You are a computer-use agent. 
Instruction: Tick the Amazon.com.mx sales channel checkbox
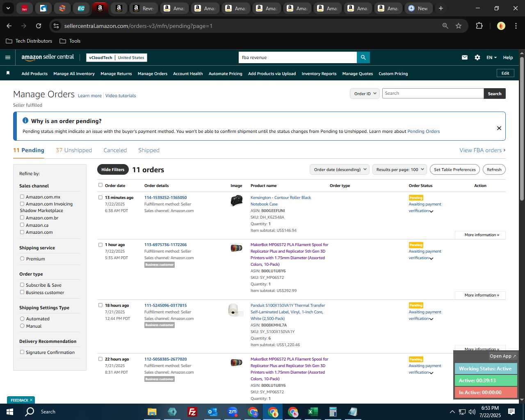click(x=22, y=196)
